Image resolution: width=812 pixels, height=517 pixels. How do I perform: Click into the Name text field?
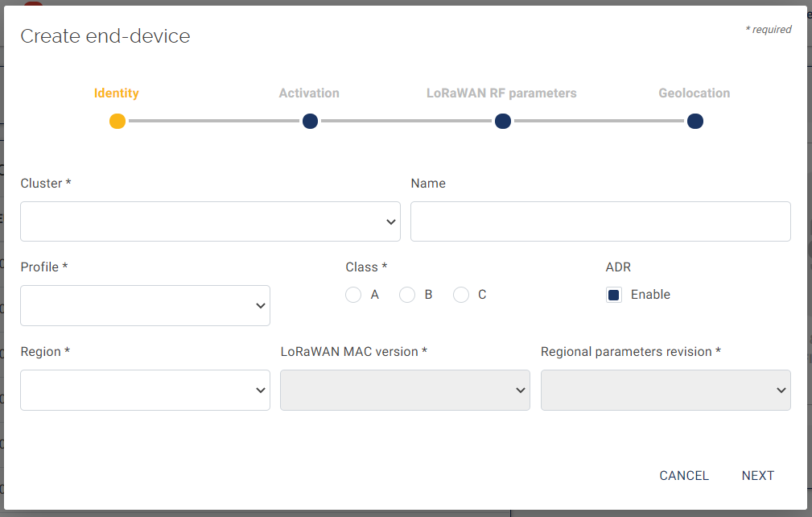click(x=600, y=221)
